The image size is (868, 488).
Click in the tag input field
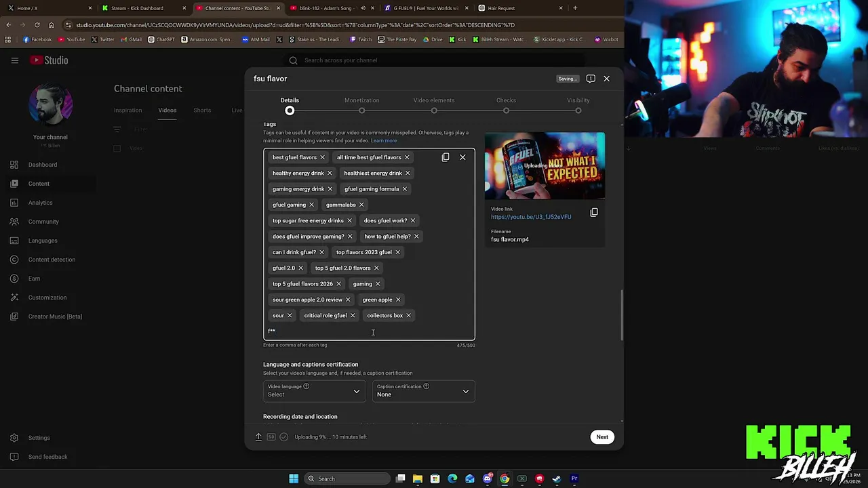[x=369, y=331]
